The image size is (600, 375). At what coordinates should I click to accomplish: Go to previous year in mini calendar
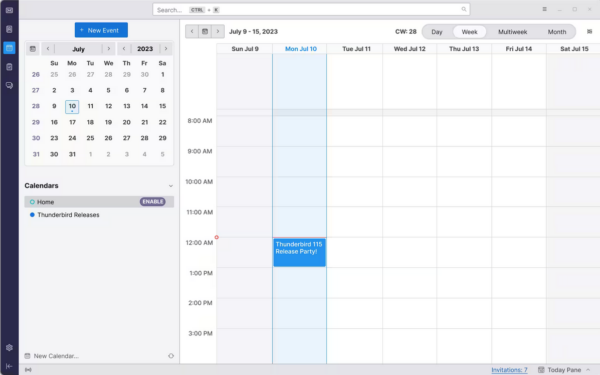124,49
